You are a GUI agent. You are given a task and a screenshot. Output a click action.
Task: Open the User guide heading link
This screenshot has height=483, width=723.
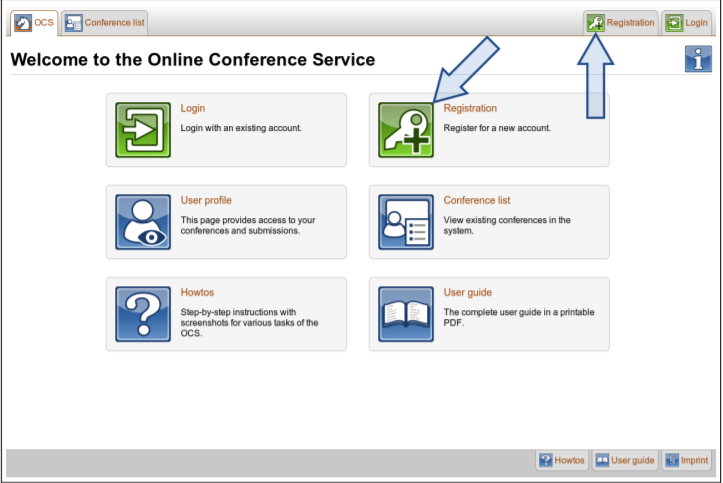coord(468,292)
